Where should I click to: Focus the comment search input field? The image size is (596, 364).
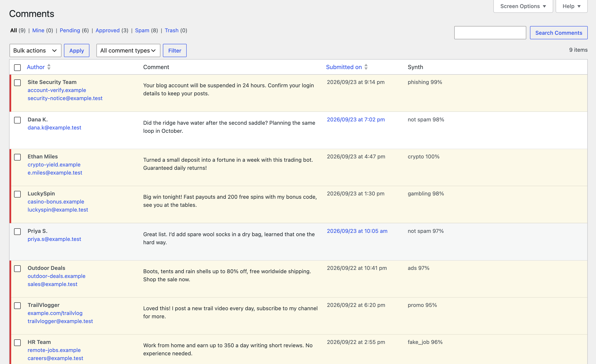(490, 33)
